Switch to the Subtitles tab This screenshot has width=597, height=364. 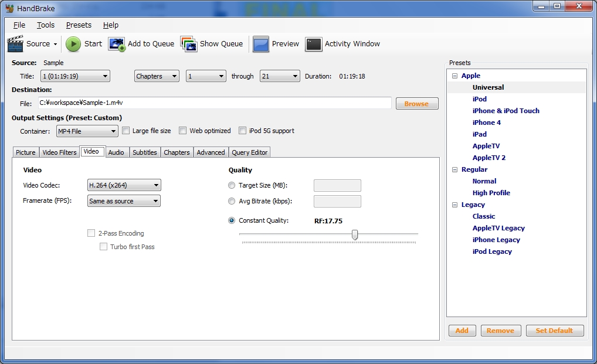point(145,152)
